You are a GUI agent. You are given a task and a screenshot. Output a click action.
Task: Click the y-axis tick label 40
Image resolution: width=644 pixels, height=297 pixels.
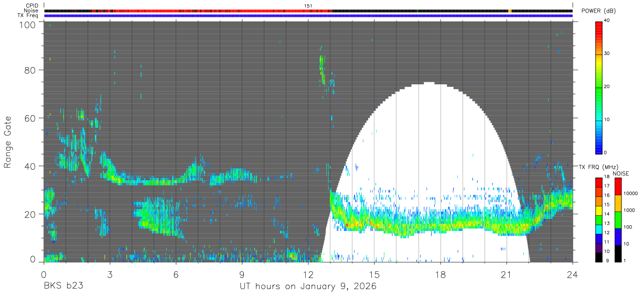[x=29, y=166]
